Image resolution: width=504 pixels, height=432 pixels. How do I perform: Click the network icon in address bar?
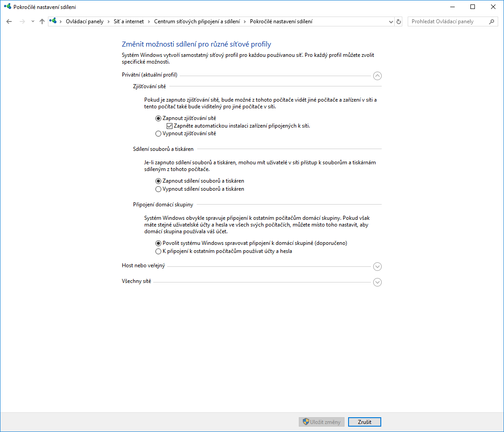[x=53, y=21]
